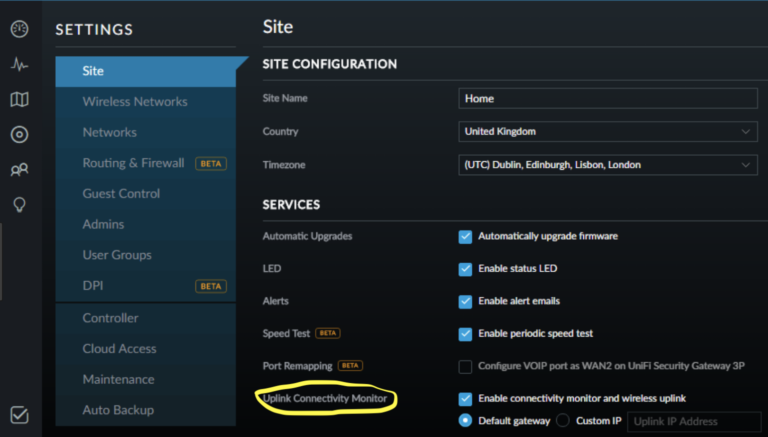Screen dimensions: 768x437
Task: Open Auto Backup settings
Action: click(145, 410)
